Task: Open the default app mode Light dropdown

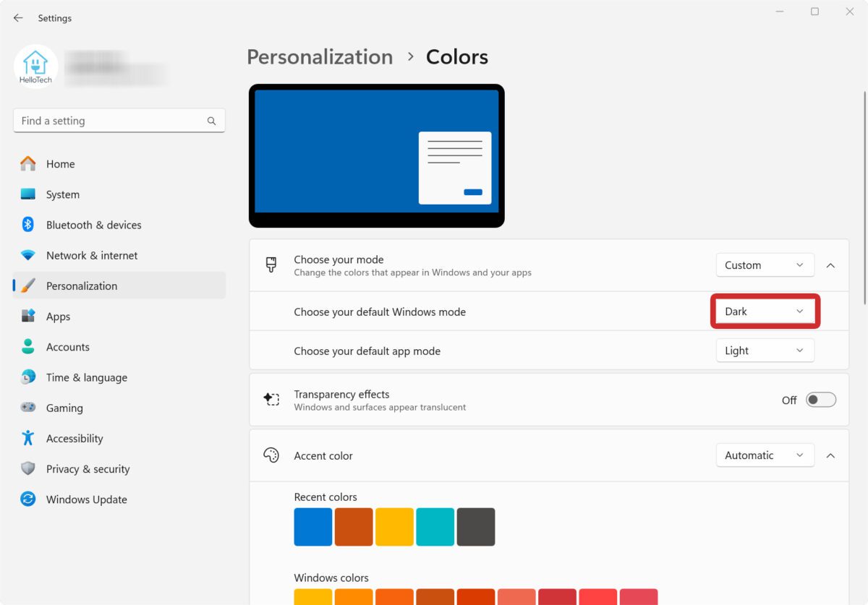Action: [x=765, y=351]
